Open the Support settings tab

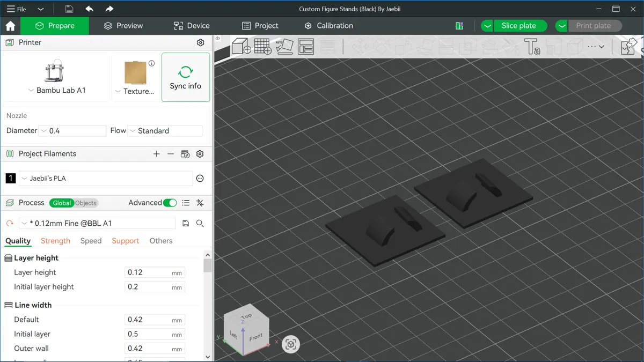click(126, 241)
